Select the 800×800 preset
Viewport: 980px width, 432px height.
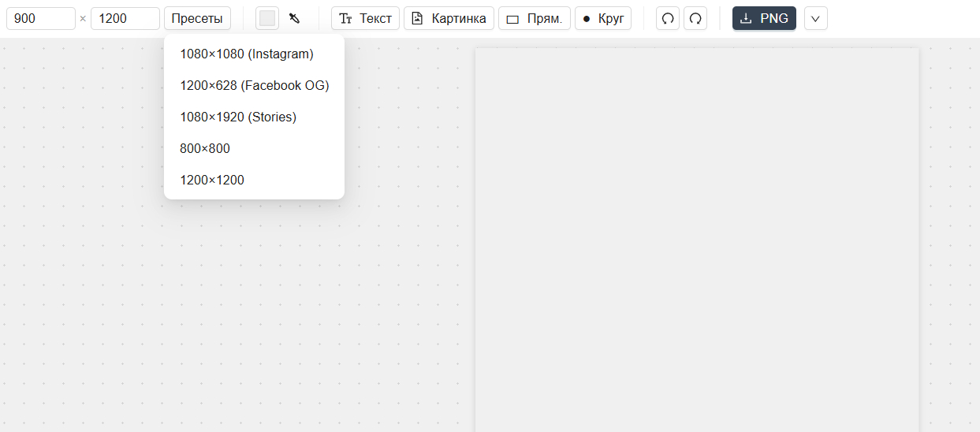[254, 148]
